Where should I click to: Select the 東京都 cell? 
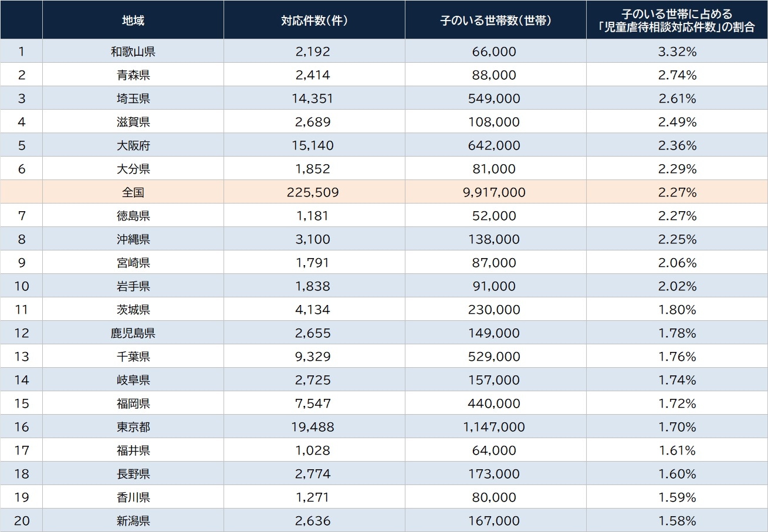[133, 427]
